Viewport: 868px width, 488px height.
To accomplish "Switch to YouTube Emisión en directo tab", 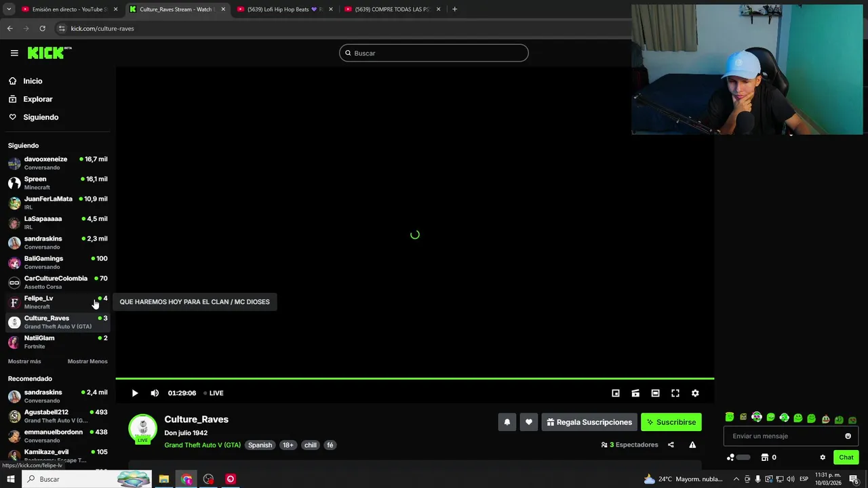I will click(x=68, y=9).
